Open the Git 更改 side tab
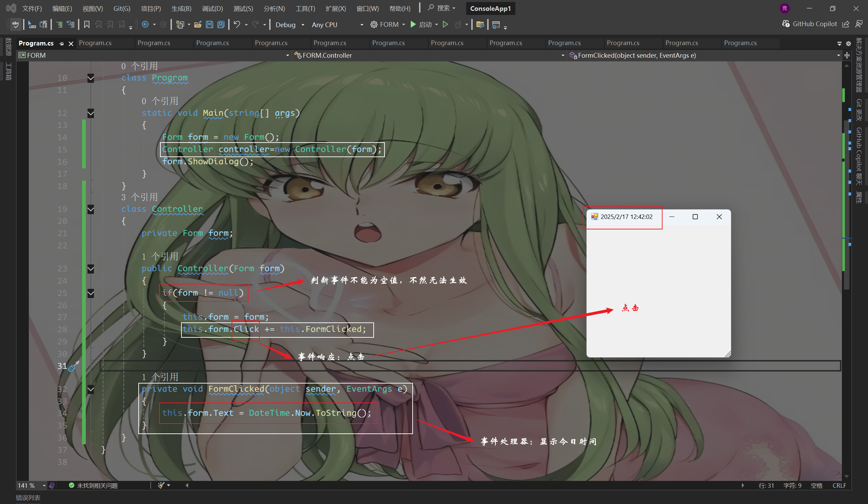This screenshot has width=868, height=504. (859, 110)
